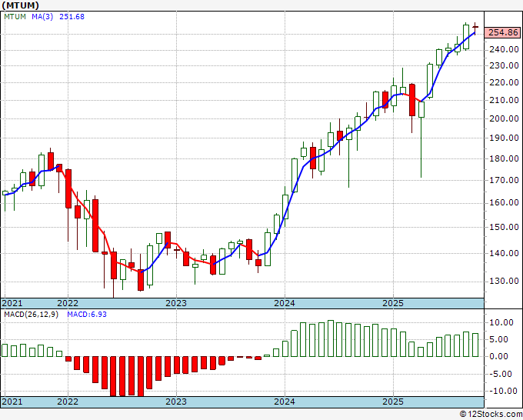Screen dimensions: 523x420
Task: Click the -5.00 MACD axis label
Action: tap(501, 374)
